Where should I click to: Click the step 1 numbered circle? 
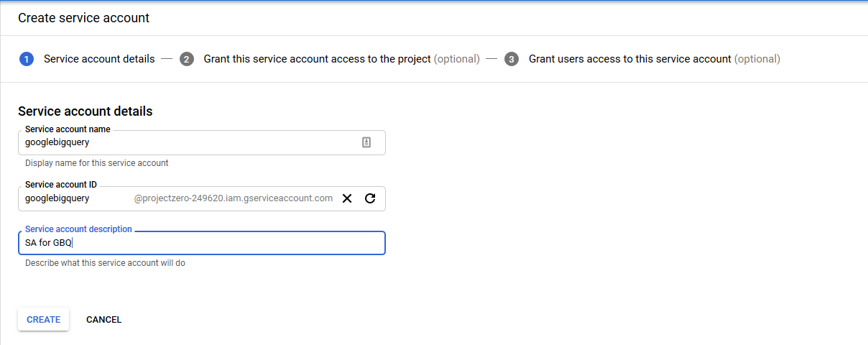tap(27, 59)
